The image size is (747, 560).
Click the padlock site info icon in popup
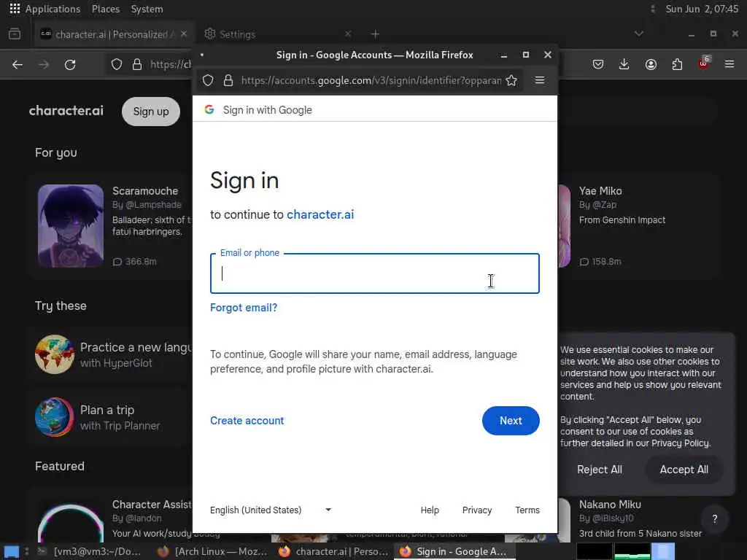[x=228, y=80]
